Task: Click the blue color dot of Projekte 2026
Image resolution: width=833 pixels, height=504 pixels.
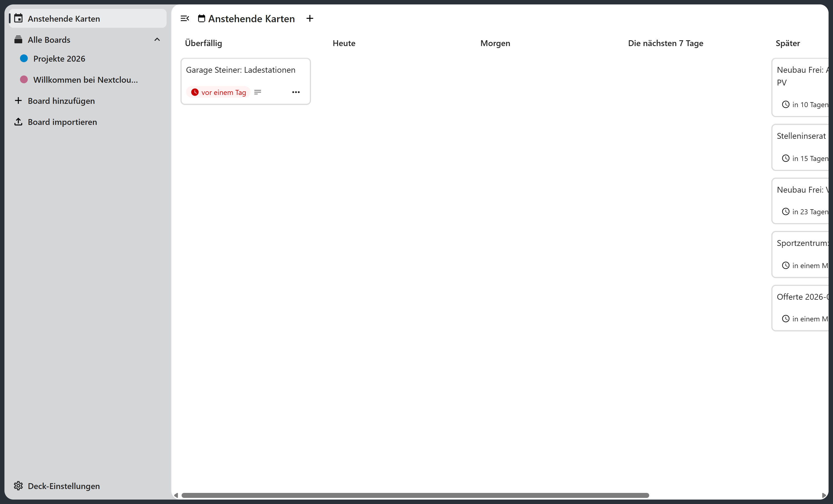Action: (24, 59)
